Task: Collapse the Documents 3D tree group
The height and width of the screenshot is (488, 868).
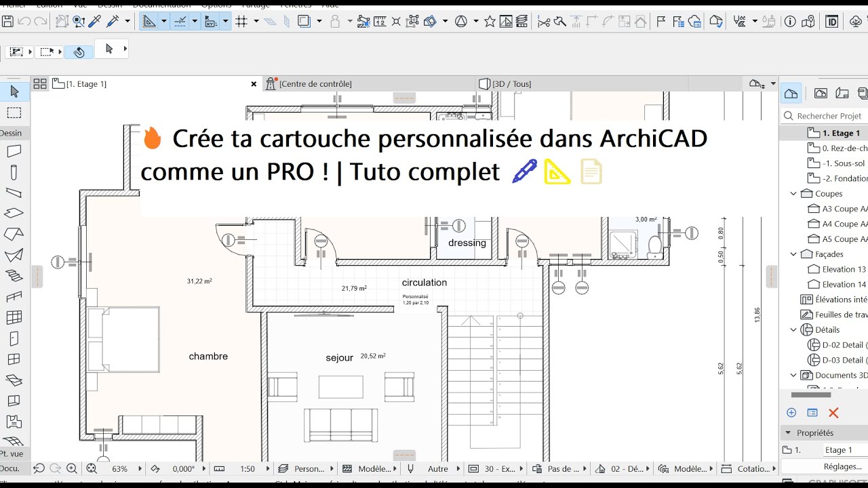Action: (793, 375)
